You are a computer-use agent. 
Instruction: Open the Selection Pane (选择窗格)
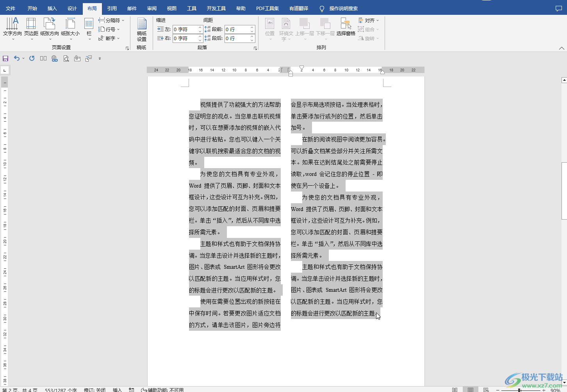(x=346, y=27)
